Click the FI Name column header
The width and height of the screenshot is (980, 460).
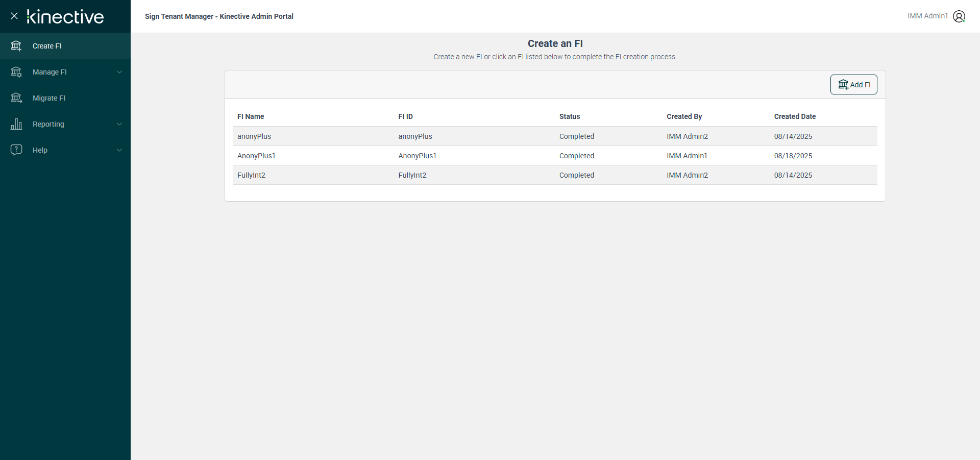click(251, 116)
